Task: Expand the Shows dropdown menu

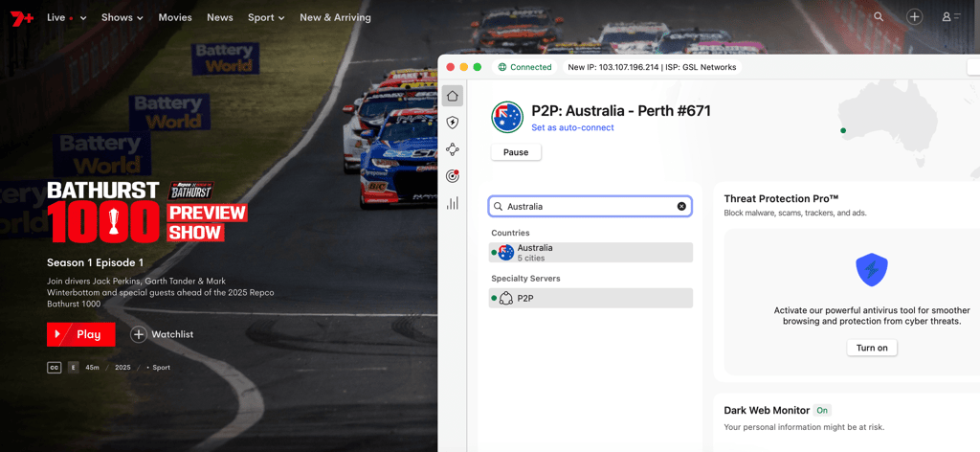Action: (x=122, y=17)
